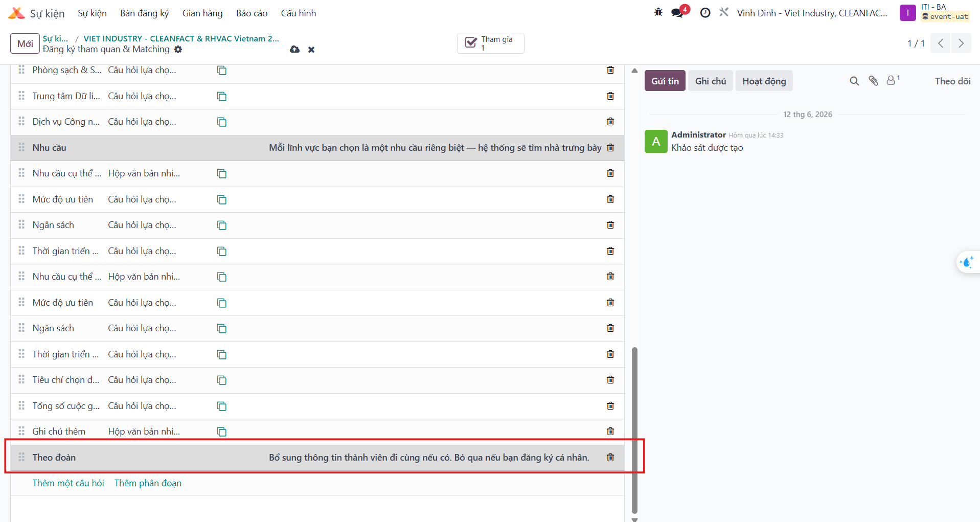Image resolution: width=980 pixels, height=522 pixels.
Task: Duplicate the Tổng số cuộc g... question
Action: 221,406
